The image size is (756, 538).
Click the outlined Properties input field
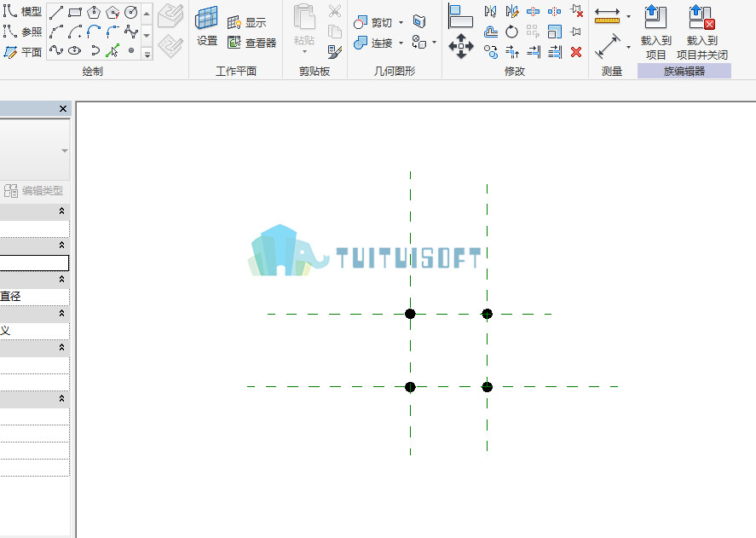(x=34, y=263)
